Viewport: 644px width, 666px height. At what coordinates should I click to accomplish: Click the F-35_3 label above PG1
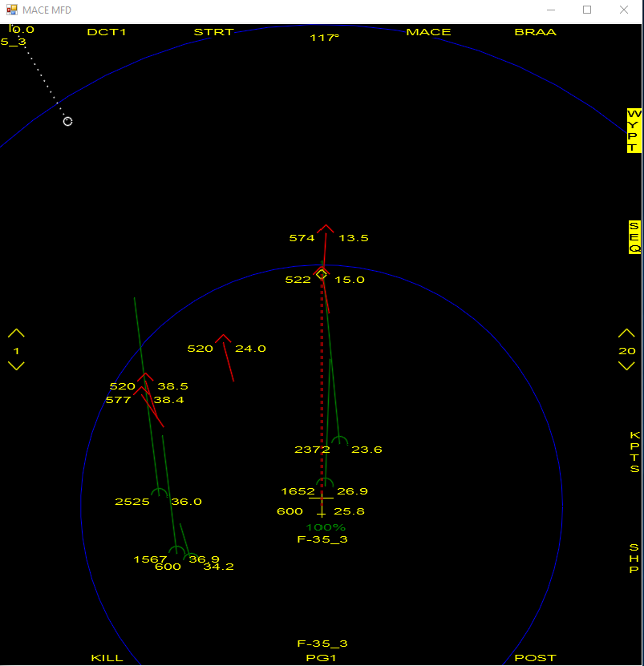click(322, 644)
